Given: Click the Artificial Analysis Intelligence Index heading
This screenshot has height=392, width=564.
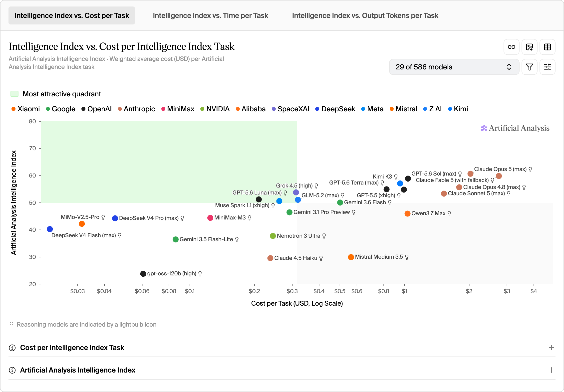Looking at the screenshot, I should (78, 370).
